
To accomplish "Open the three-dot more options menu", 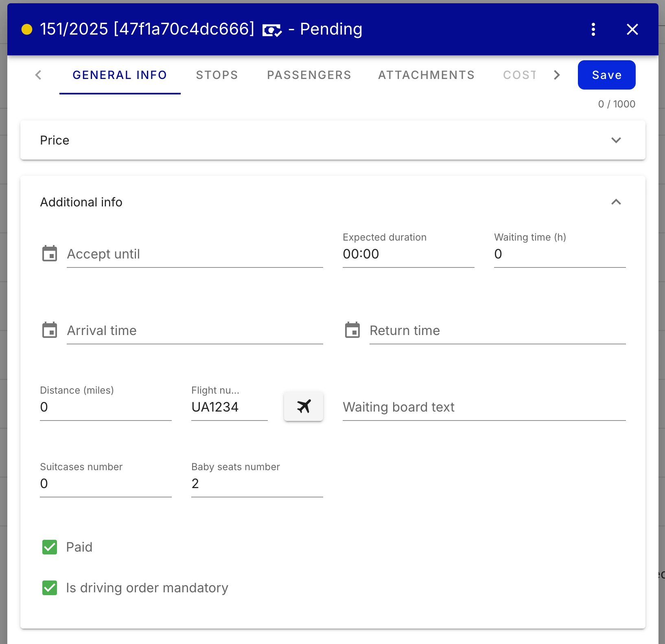I will [x=593, y=29].
